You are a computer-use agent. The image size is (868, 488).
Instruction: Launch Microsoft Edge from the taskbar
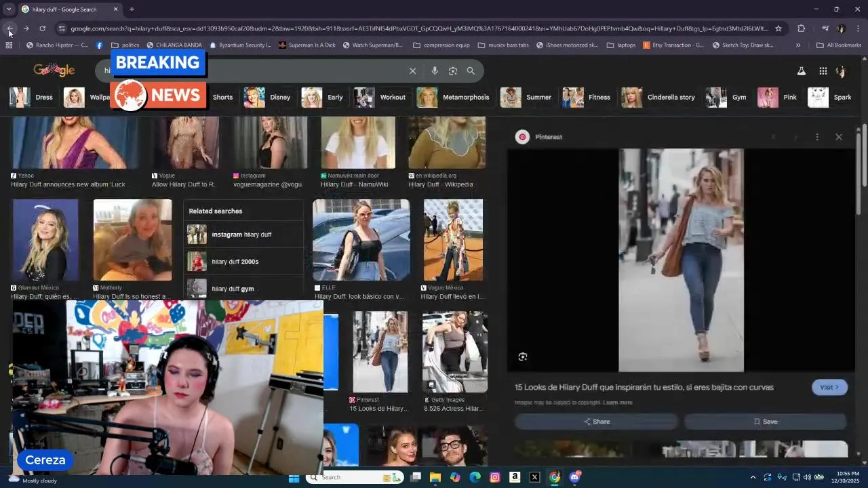point(475,478)
